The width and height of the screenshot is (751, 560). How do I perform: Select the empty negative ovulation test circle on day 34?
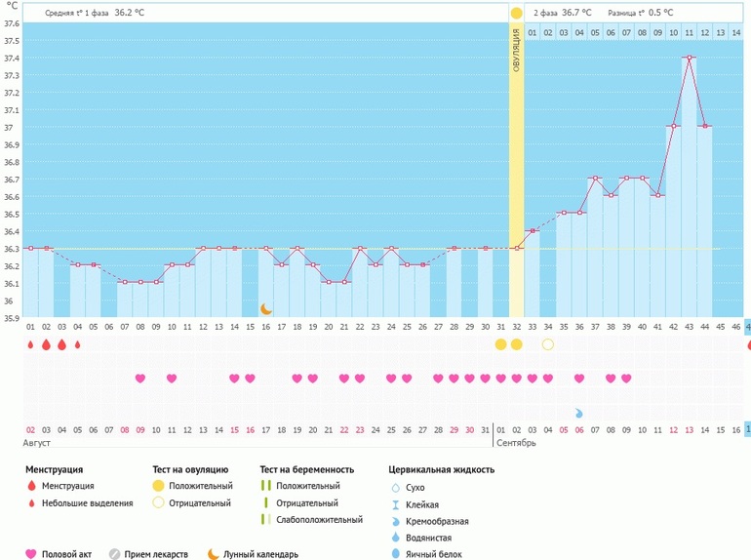(547, 344)
